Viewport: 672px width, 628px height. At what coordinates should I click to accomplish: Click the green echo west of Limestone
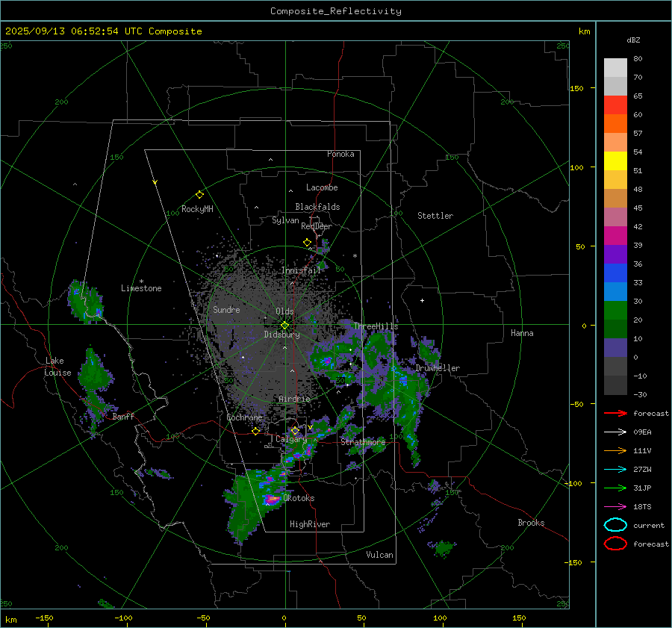(85, 300)
